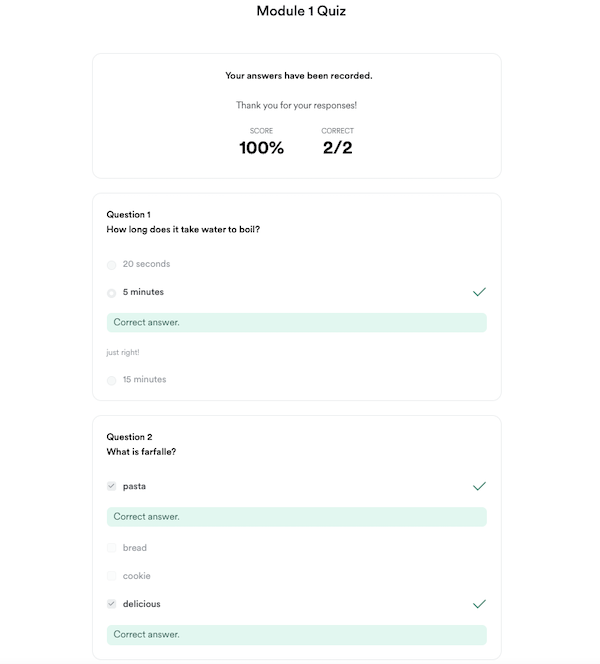The height and width of the screenshot is (664, 600).
Task: Click the green checkmark beside pasta
Action: (479, 486)
